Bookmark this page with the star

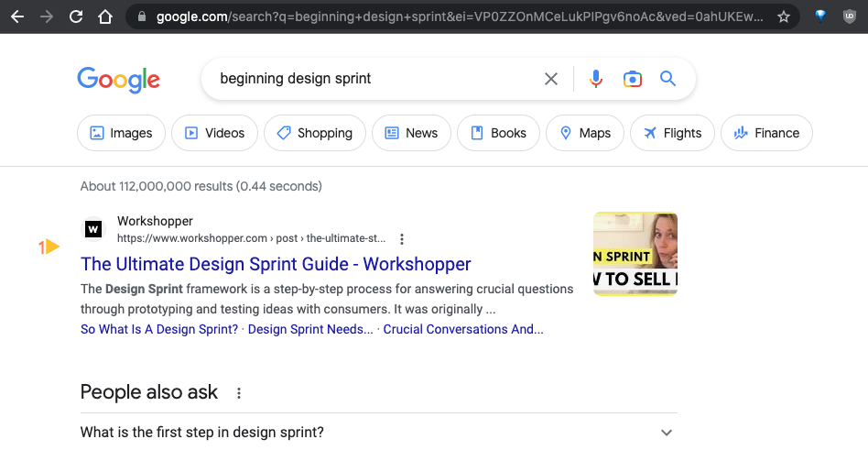click(783, 16)
